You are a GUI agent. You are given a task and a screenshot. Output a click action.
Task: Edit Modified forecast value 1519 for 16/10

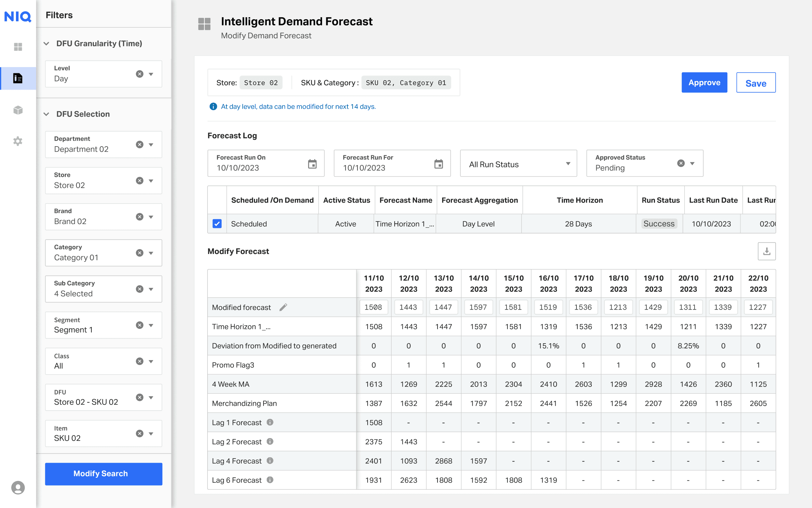pyautogui.click(x=548, y=307)
